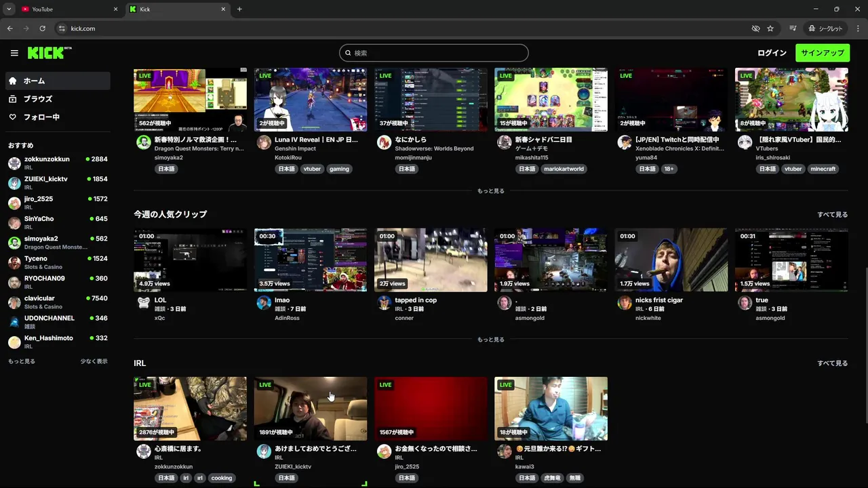The height and width of the screenshot is (488, 868).
Task: Open Ken_Hashimoto avatar in recommended list
Action: [14, 342]
